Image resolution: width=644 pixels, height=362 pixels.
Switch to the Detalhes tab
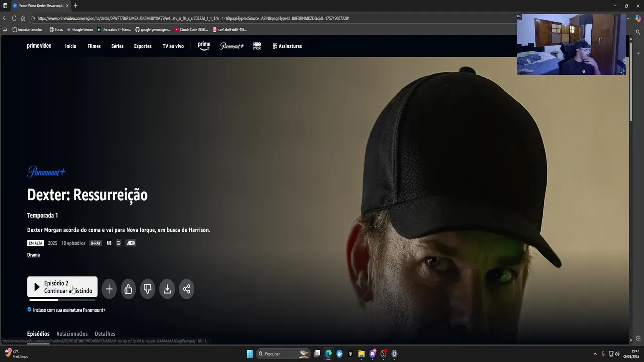(105, 334)
